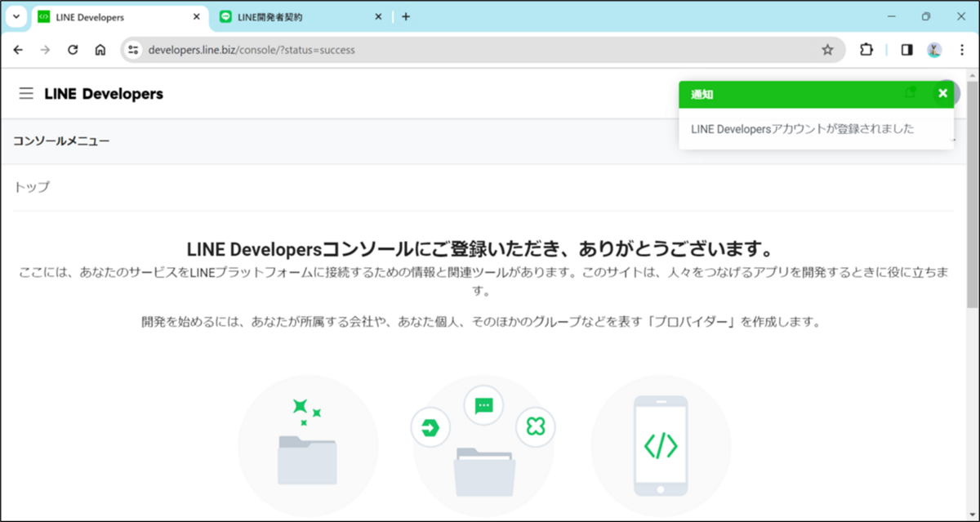Image resolution: width=980 pixels, height=522 pixels.
Task: Click the LINE Developersアカウントが登録されました message
Action: (x=803, y=129)
